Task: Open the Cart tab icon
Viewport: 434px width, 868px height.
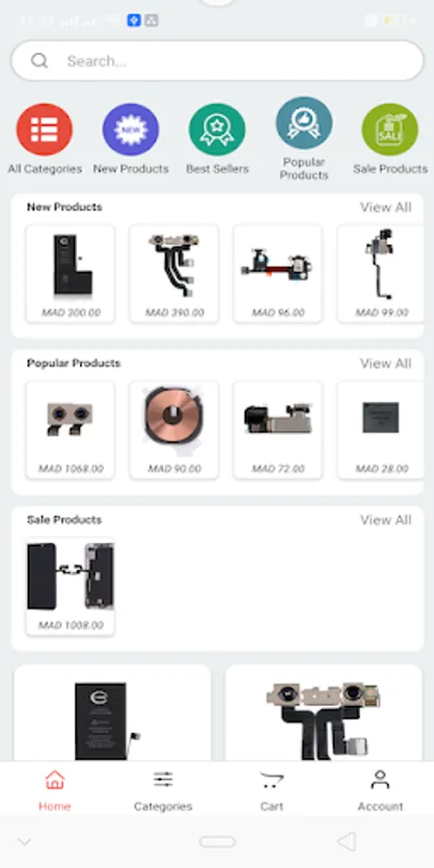Action: [271, 781]
